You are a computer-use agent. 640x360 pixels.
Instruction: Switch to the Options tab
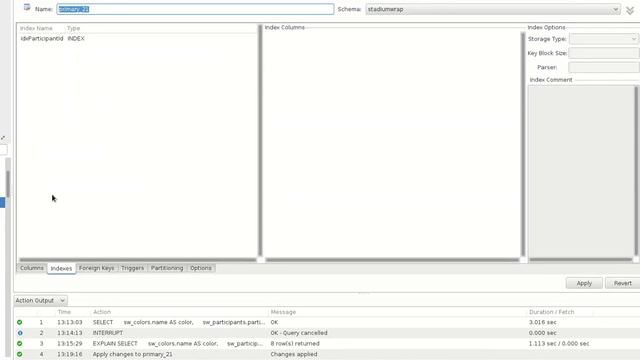click(x=201, y=268)
